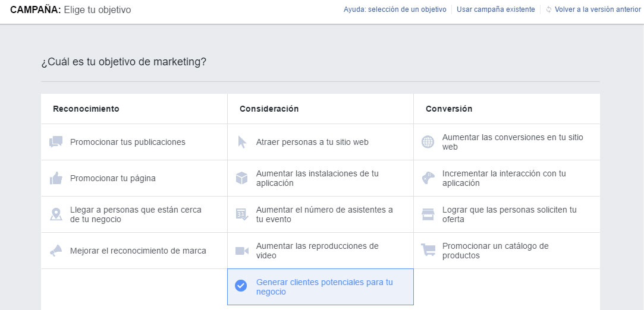Open 'Usar campaña existente' link
644x310 pixels.
(x=496, y=10)
